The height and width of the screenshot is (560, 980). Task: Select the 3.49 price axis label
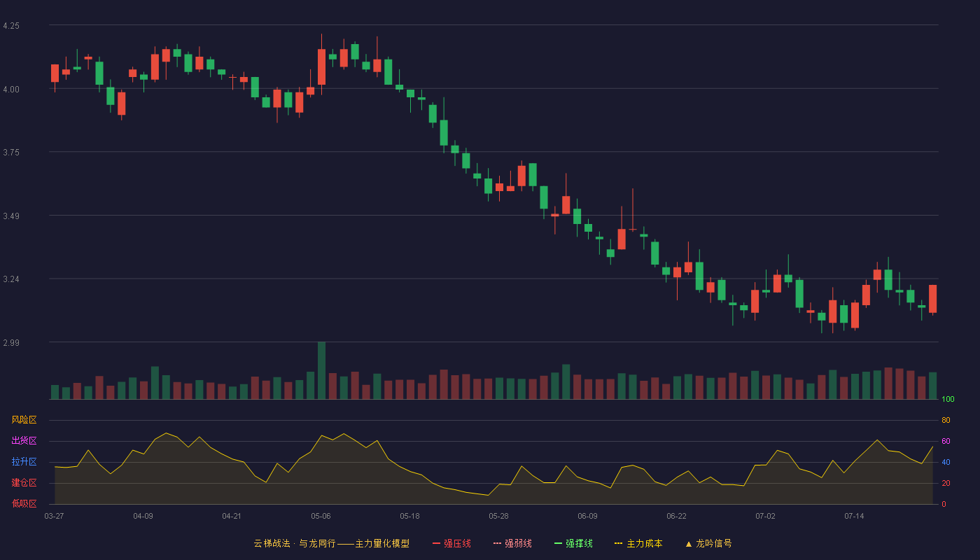tap(11, 216)
